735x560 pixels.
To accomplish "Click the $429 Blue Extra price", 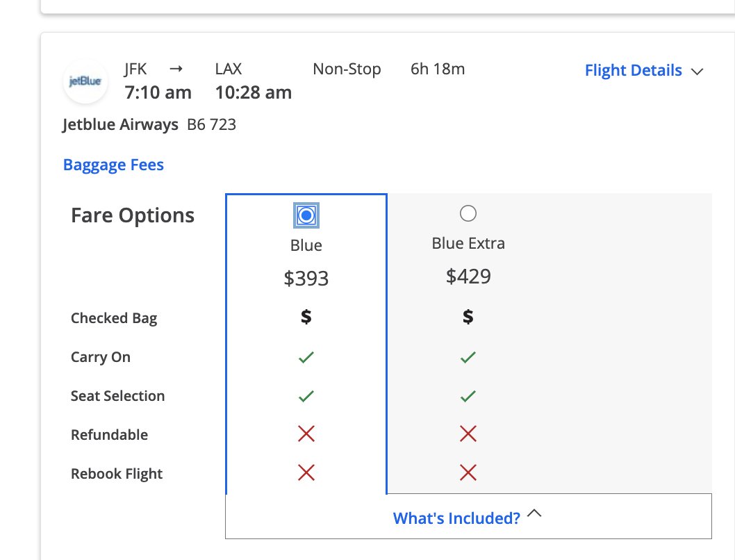I will click(468, 277).
